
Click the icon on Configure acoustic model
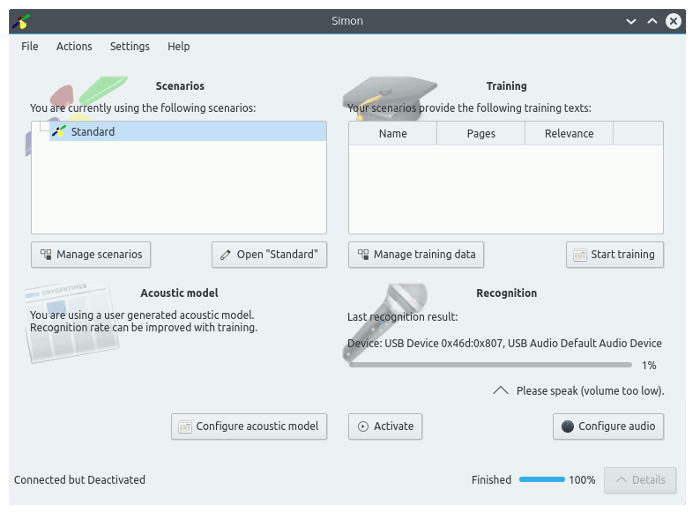185,427
